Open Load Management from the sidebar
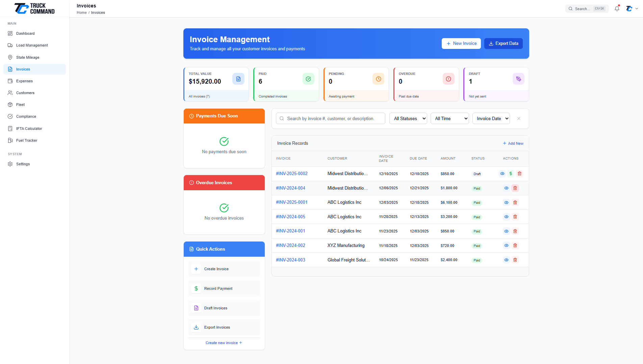Viewport: 643px width, 364px height. click(x=32, y=45)
